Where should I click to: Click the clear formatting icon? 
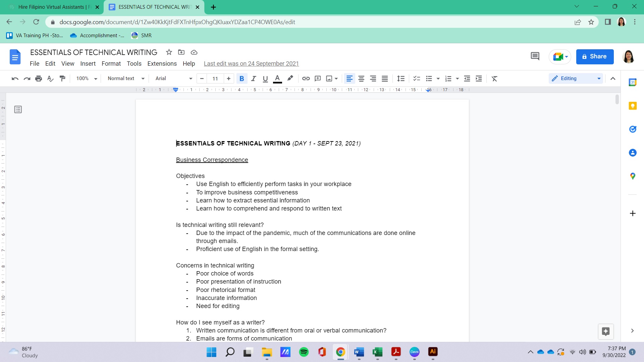494,78
